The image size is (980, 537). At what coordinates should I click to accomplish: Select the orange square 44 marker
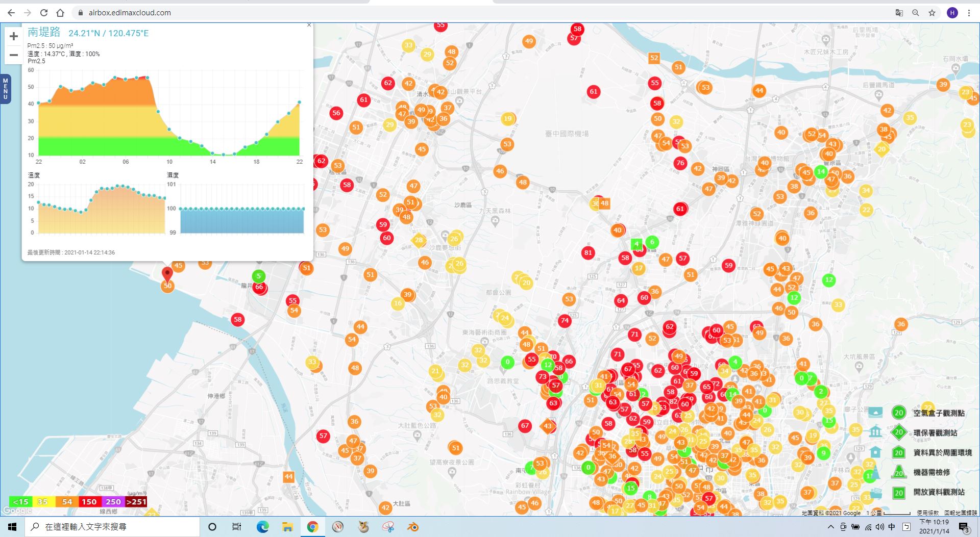(288, 477)
